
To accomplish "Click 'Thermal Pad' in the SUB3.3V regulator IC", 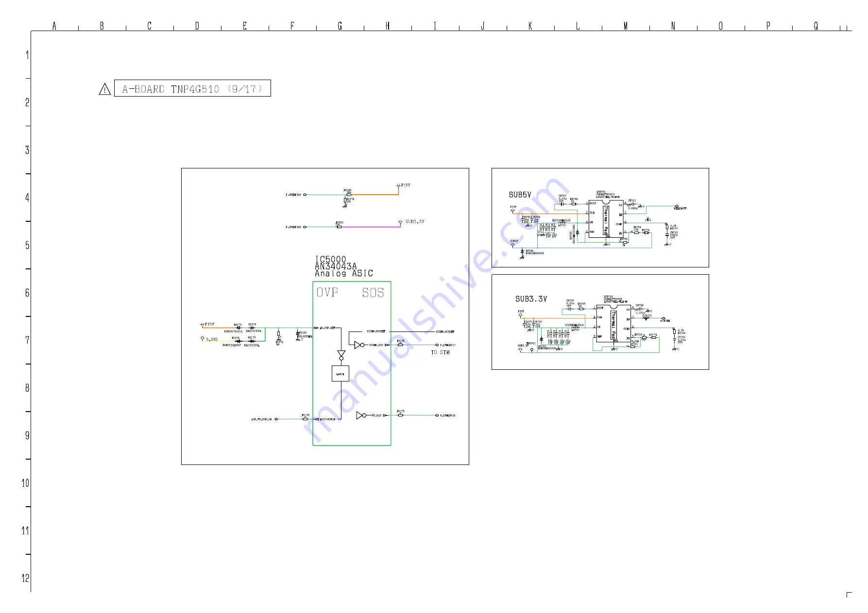I will pyautogui.click(x=613, y=325).
